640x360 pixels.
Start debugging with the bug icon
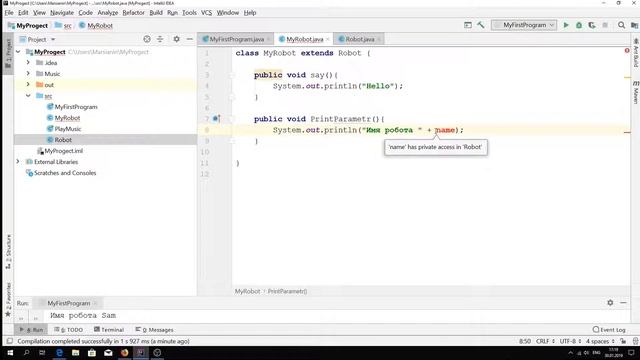pos(579,25)
